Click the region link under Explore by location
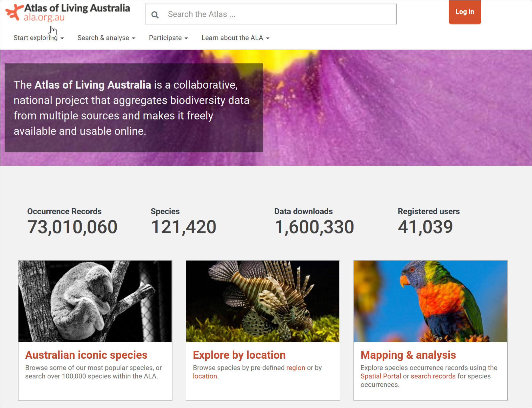This screenshot has width=532, height=408. click(296, 368)
